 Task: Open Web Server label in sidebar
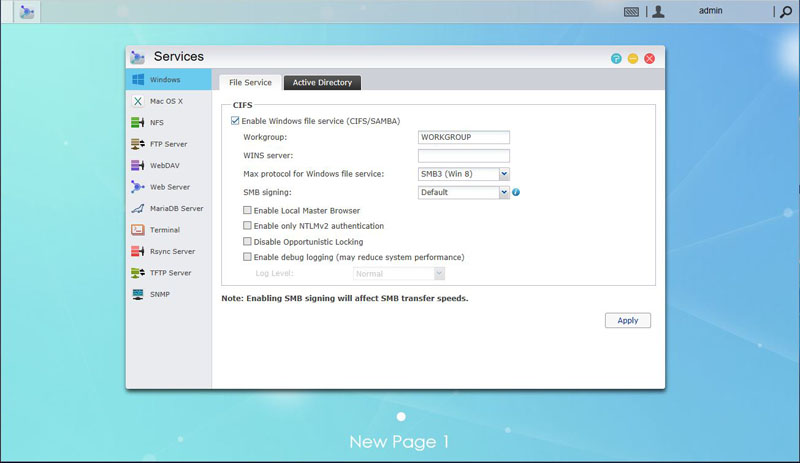point(170,187)
